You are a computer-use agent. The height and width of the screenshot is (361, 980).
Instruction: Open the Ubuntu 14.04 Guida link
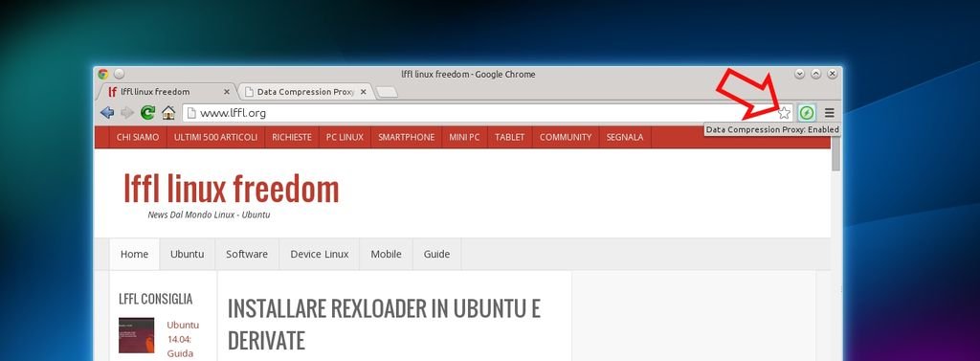click(183, 339)
